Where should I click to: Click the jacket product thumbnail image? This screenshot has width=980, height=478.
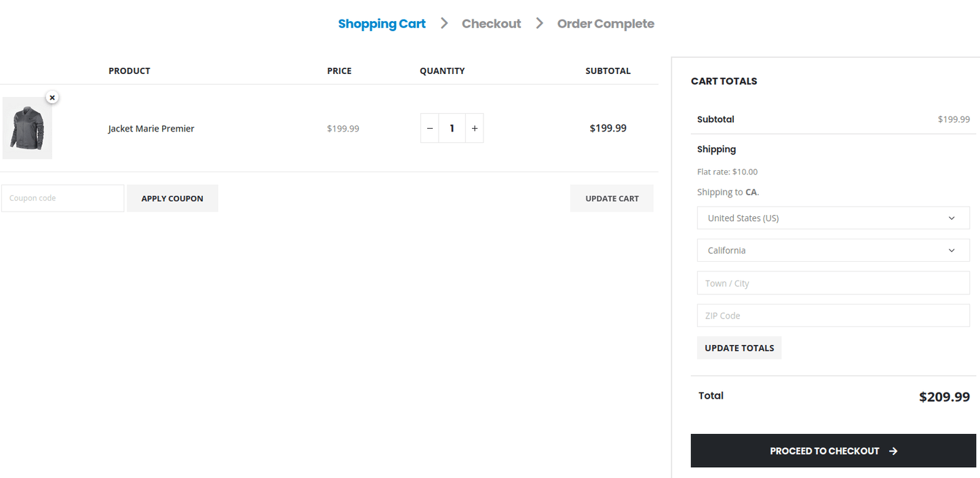pos(27,128)
